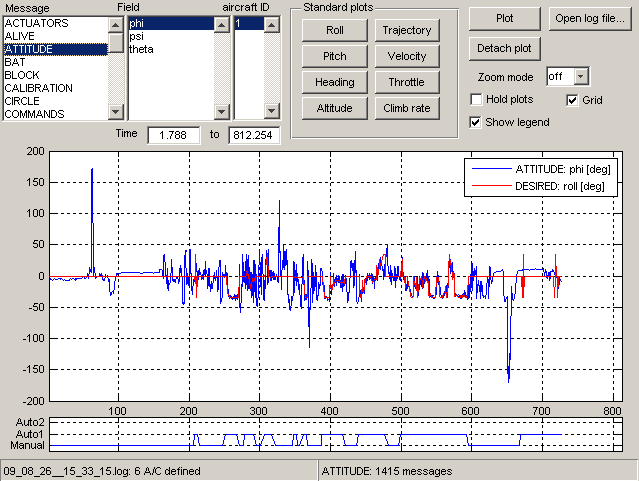639x481 pixels.
Task: Click Open log file button
Action: 590,19
